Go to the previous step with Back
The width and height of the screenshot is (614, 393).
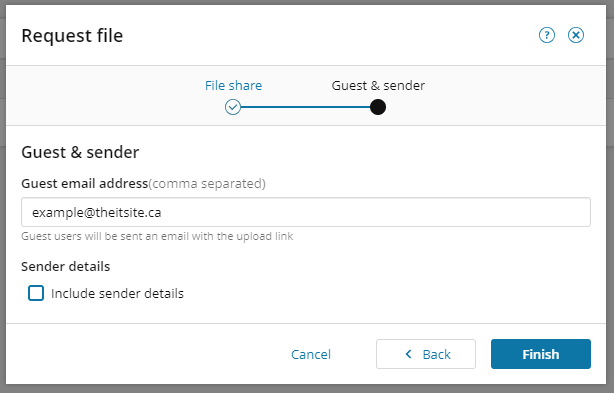pyautogui.click(x=426, y=354)
